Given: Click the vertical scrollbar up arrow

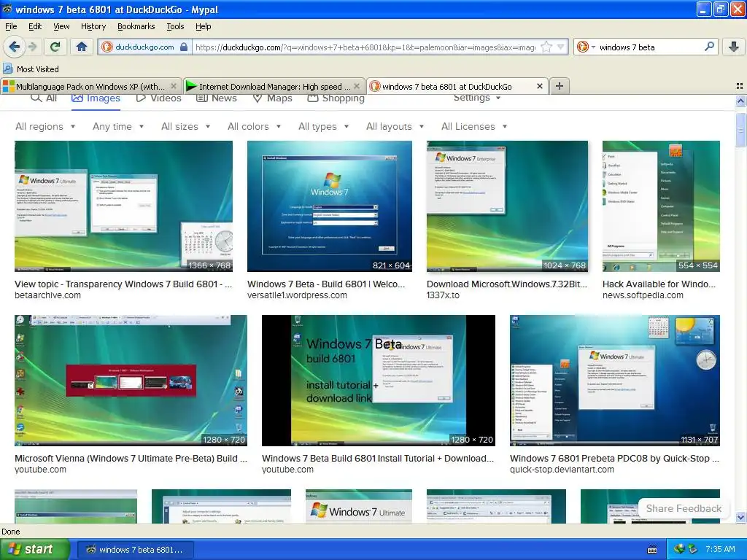Looking at the screenshot, I should 740,101.
